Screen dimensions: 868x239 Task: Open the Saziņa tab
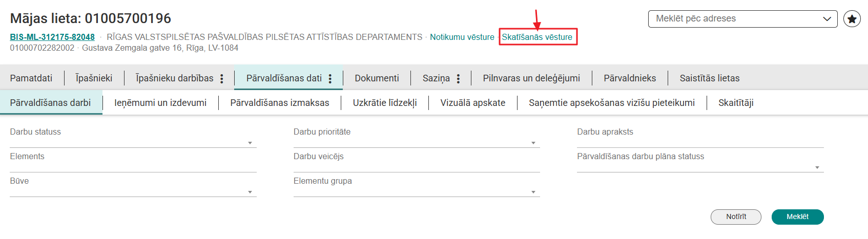point(436,78)
